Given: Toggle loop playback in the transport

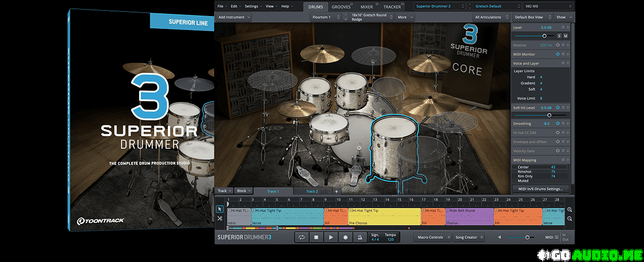Looking at the screenshot, I should pos(302,237).
